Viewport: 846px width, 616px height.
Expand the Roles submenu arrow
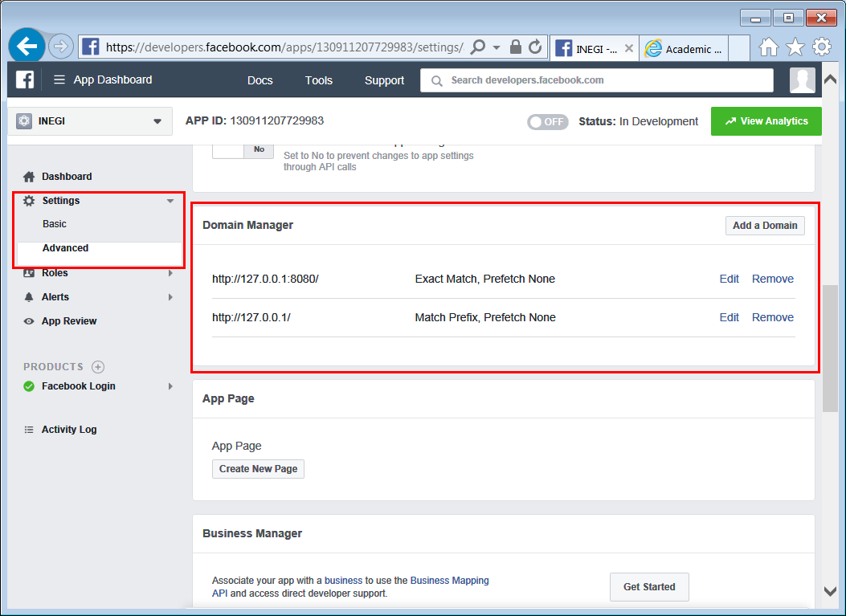point(170,273)
